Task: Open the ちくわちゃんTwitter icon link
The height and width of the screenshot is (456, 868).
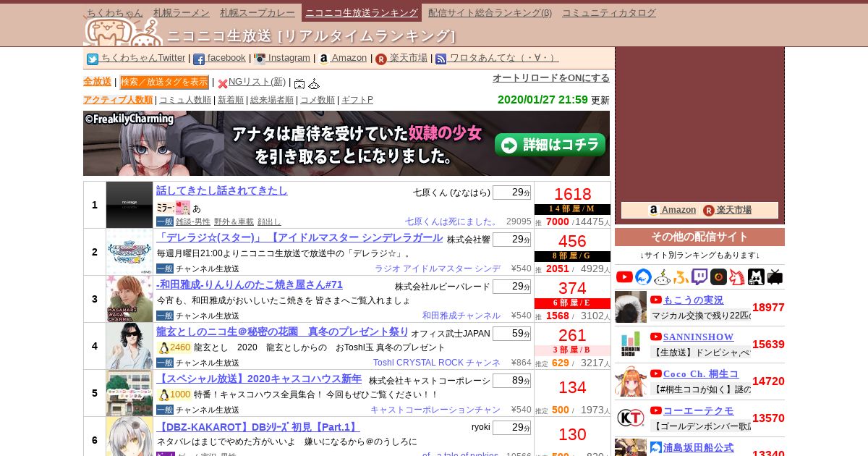Action: (93, 59)
